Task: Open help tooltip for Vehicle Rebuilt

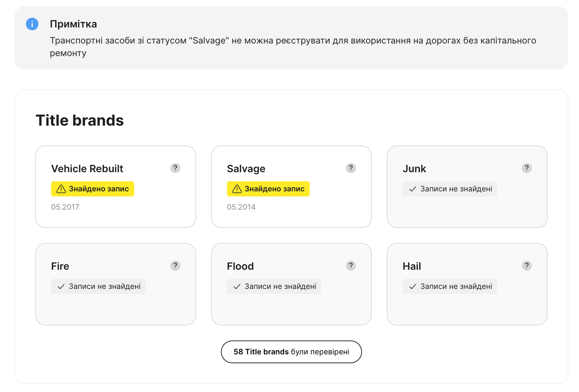Action: coord(175,168)
